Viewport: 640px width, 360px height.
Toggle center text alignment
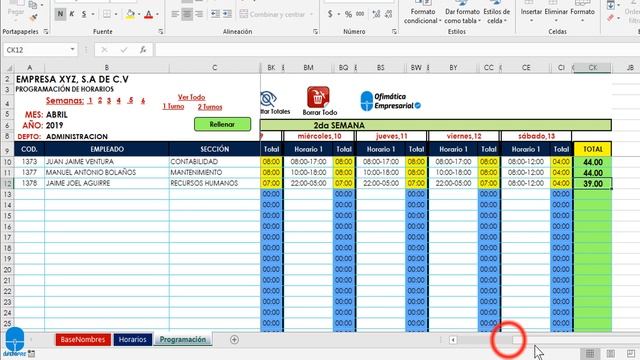click(187, 14)
